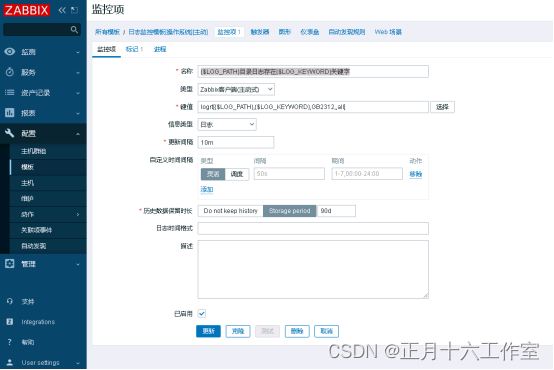Click the 名称 input field
The width and height of the screenshot is (554, 370).
click(x=313, y=71)
